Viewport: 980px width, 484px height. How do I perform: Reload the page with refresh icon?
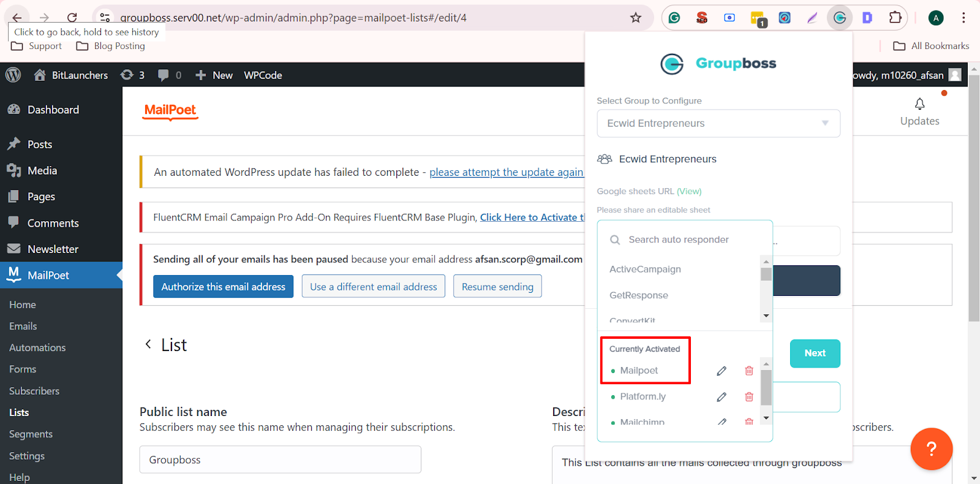click(72, 18)
